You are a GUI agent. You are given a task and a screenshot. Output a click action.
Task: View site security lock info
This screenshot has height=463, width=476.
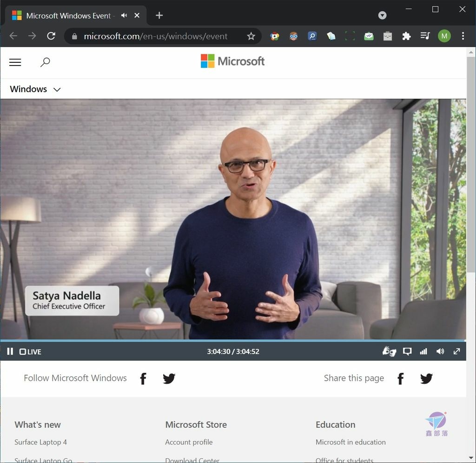(74, 36)
